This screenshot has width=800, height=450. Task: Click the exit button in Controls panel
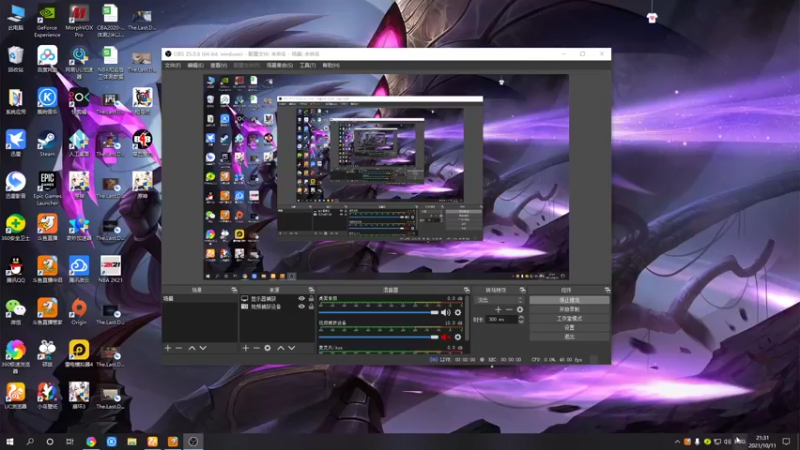569,337
